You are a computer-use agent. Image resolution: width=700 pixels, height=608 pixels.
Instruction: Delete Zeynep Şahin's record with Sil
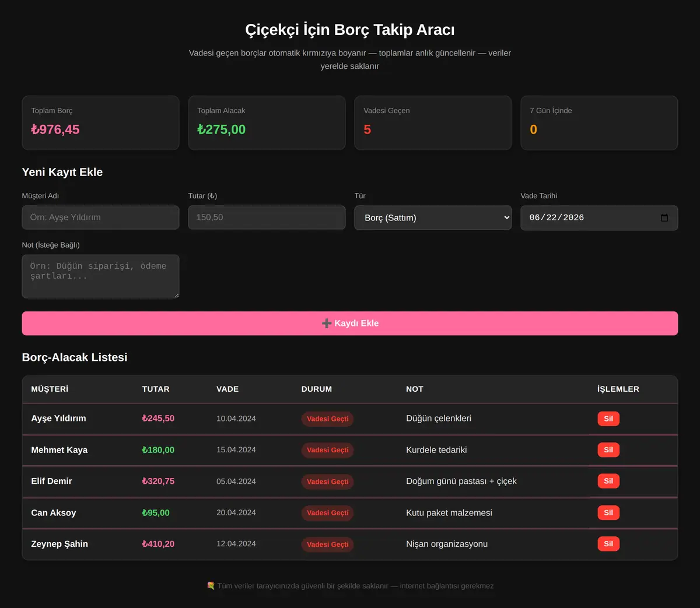(608, 544)
